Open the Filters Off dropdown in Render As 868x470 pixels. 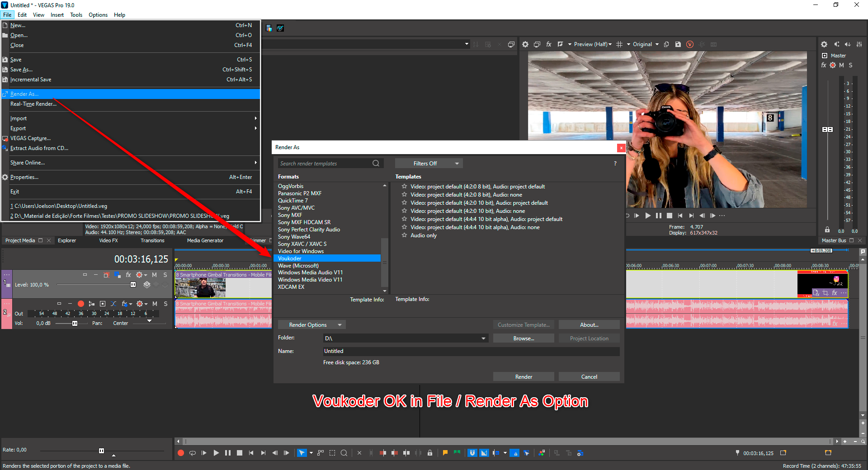[x=429, y=164]
